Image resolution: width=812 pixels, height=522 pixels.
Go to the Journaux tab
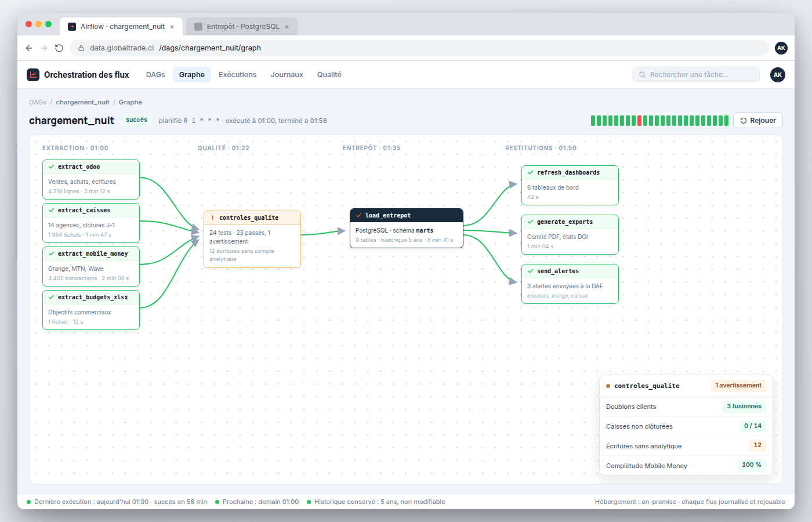click(x=287, y=75)
